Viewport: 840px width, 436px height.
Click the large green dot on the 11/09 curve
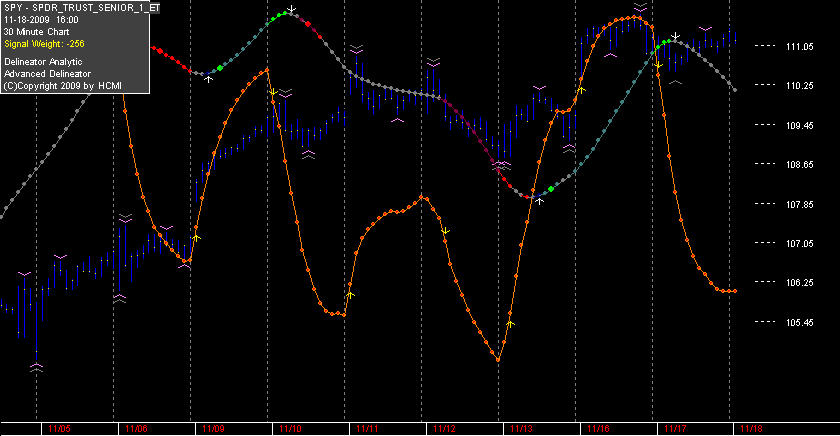pyautogui.click(x=220, y=68)
